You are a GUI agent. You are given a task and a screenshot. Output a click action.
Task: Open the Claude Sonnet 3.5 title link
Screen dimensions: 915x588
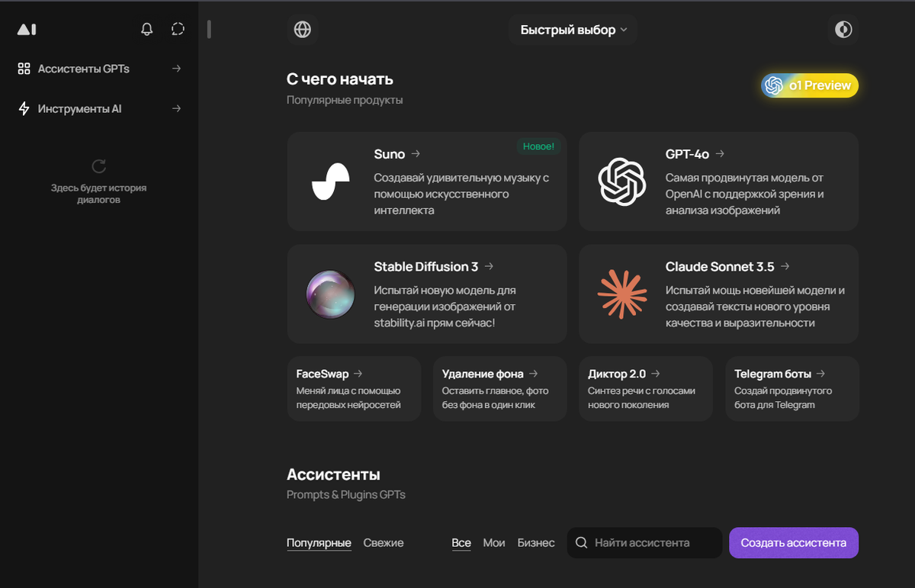click(x=720, y=267)
